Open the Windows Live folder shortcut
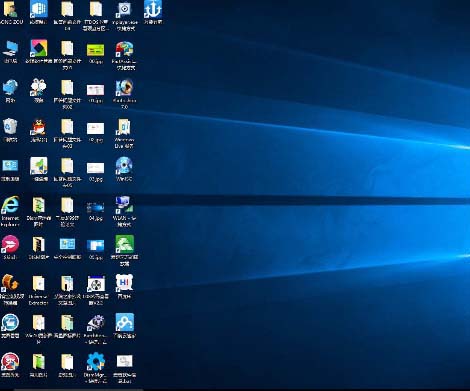 click(x=124, y=127)
